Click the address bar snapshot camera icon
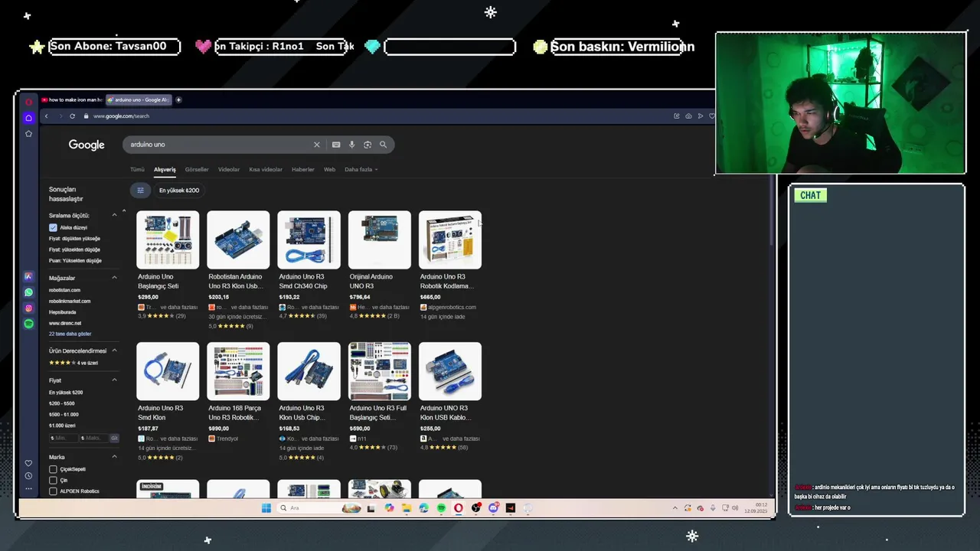The height and width of the screenshot is (551, 980). point(688,116)
